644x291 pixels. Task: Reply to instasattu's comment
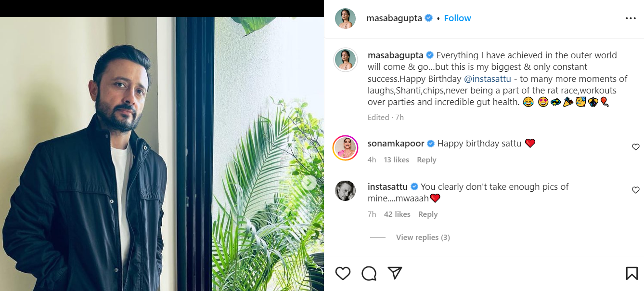point(427,214)
